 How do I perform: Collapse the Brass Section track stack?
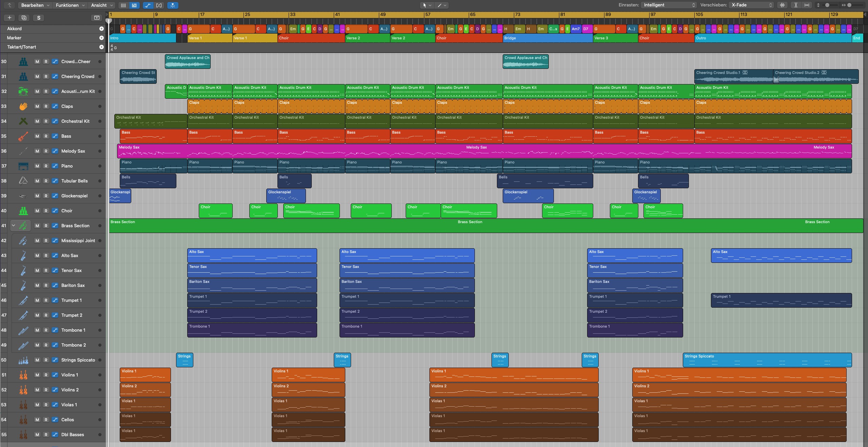click(x=14, y=226)
